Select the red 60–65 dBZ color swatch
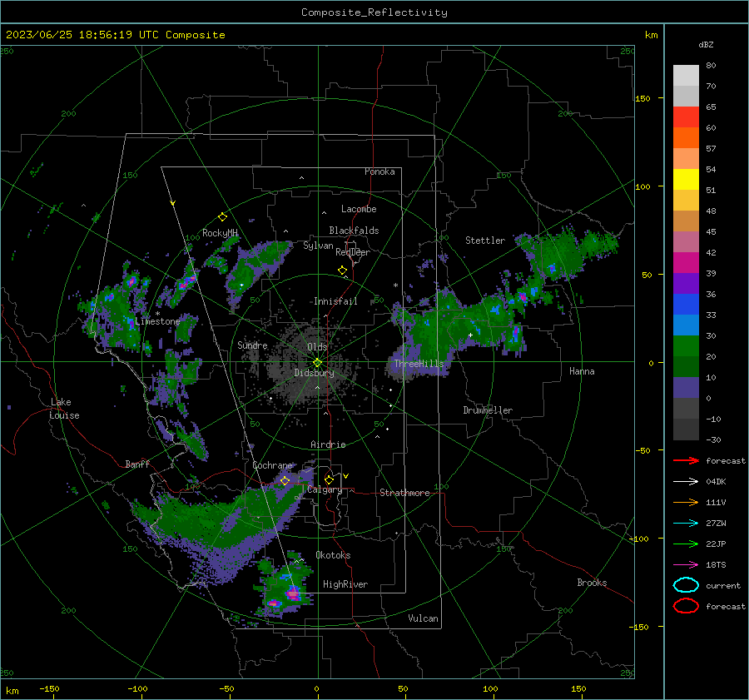 pos(686,117)
